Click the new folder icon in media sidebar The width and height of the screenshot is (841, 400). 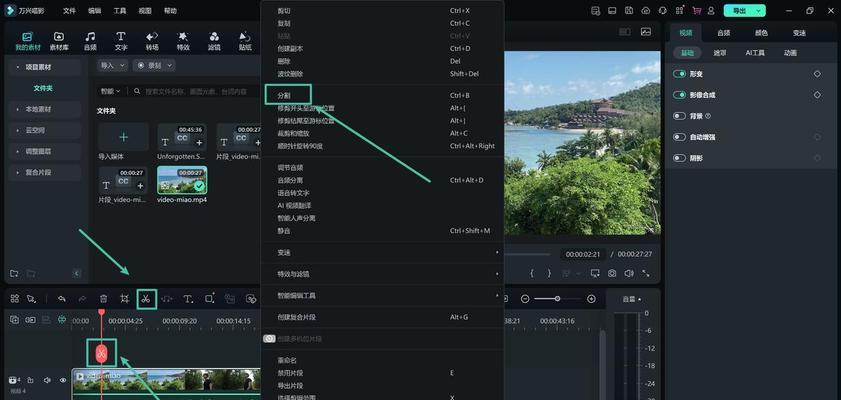pyautogui.click(x=14, y=273)
